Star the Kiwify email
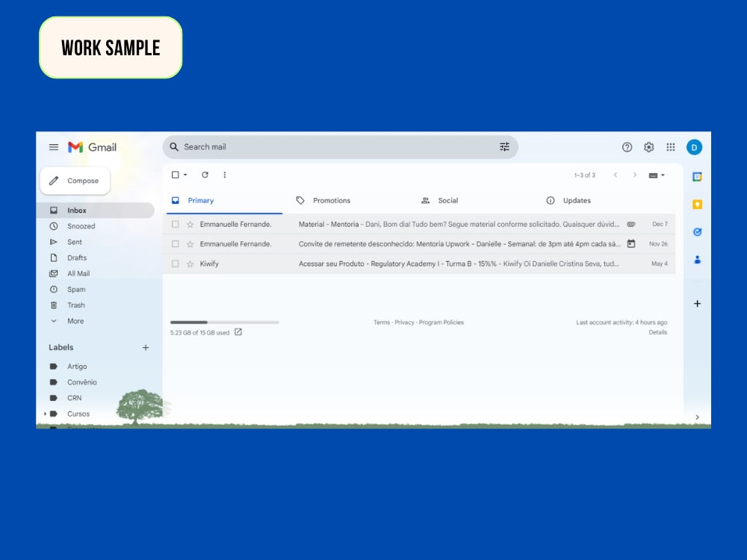This screenshot has width=747, height=560. (190, 264)
